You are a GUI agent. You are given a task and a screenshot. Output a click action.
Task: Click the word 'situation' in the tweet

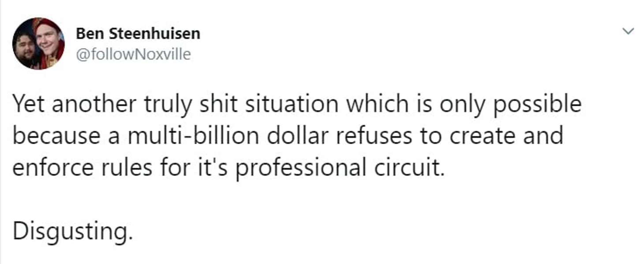tap(292, 104)
